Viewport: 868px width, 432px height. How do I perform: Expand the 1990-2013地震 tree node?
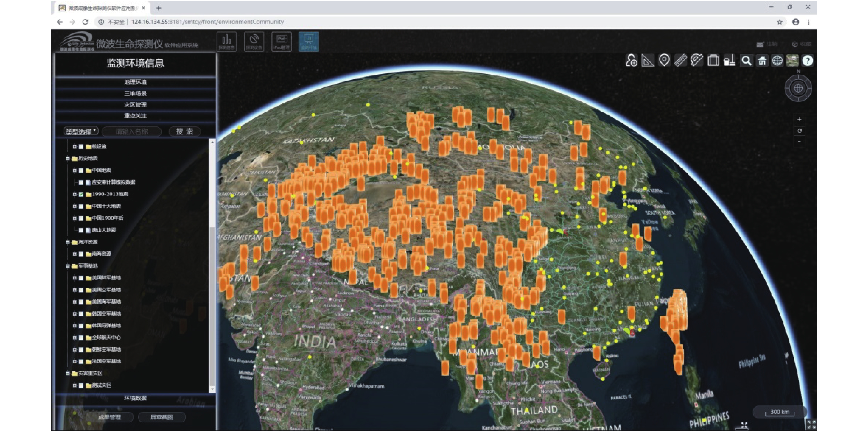pos(74,194)
